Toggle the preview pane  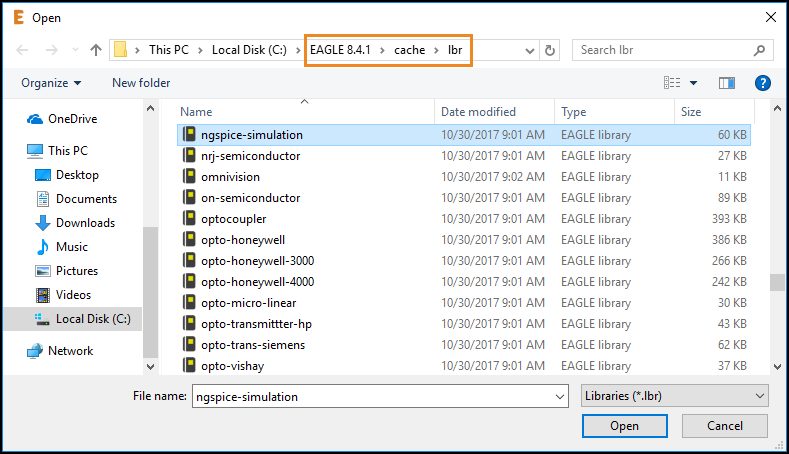point(726,83)
